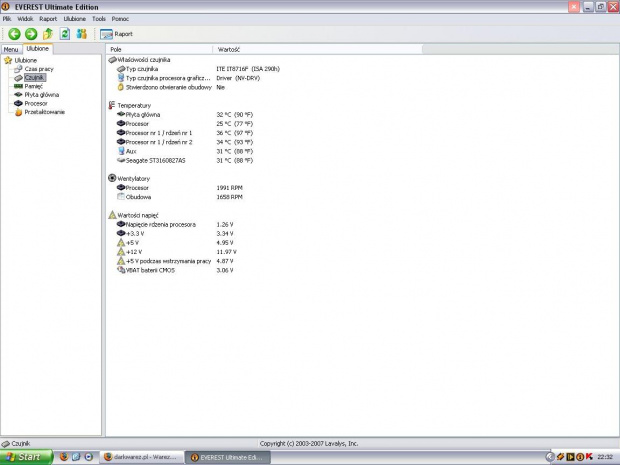Click the green Forward arrow toolbar icon

click(x=31, y=34)
